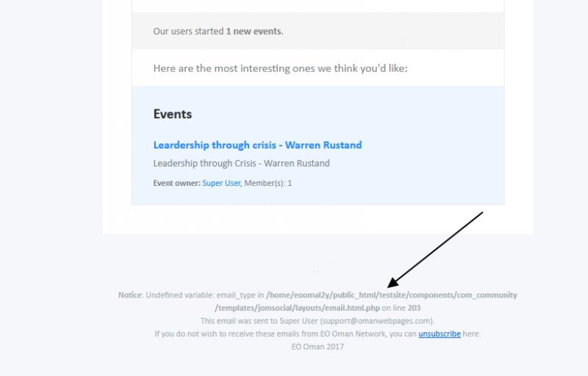The image size is (588, 376).
Task: Click the black annotation arrow head
Action: [x=393, y=283]
